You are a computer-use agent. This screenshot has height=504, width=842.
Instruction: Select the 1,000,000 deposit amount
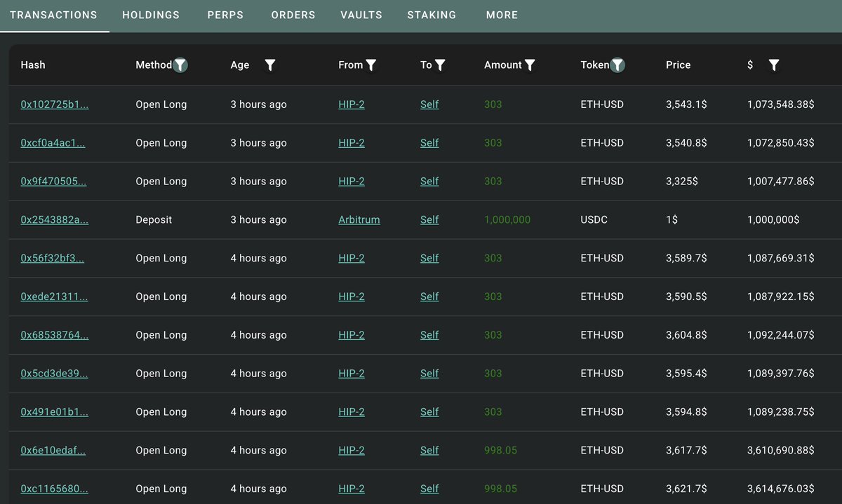(507, 220)
